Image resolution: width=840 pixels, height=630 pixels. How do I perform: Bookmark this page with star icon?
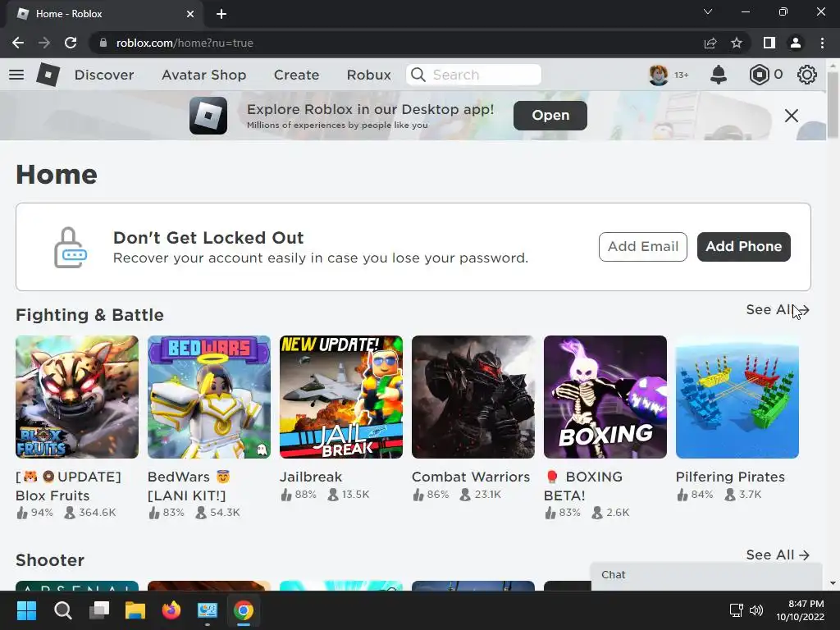737,43
